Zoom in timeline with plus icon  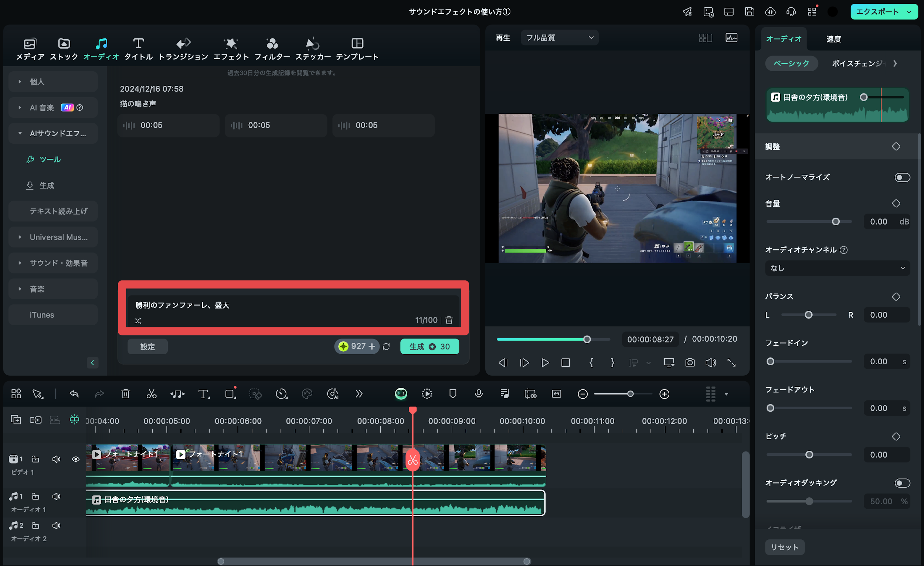[x=664, y=394]
